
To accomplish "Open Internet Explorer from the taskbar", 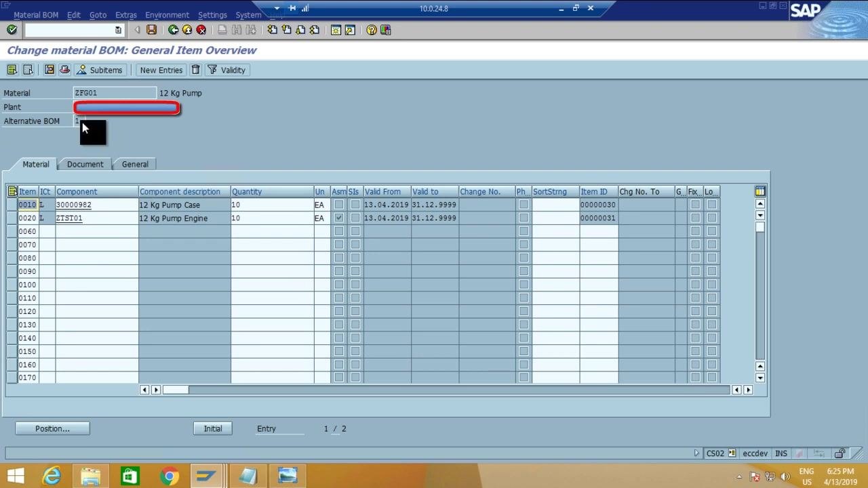I will [x=52, y=476].
